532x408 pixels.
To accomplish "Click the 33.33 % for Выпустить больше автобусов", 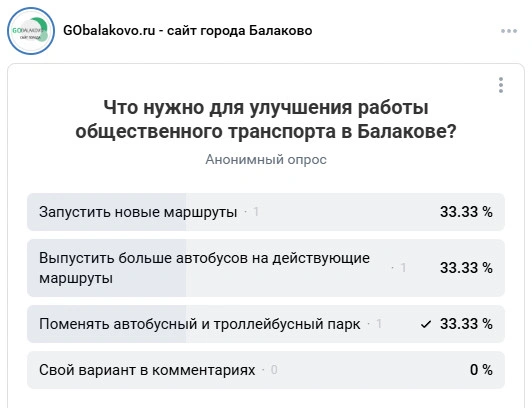I will pyautogui.click(x=466, y=268).
